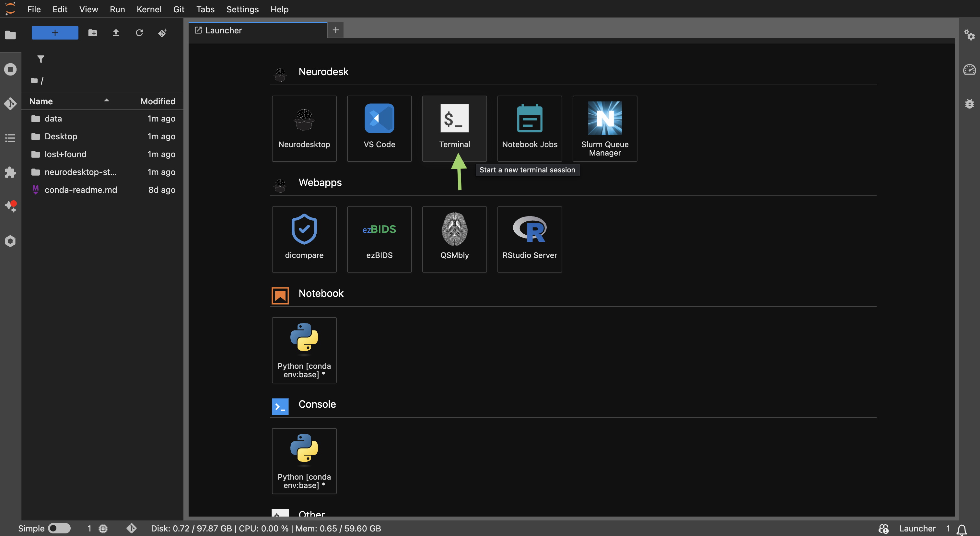Click the trust status icon in status bar
The image size is (980, 536).
tap(883, 529)
